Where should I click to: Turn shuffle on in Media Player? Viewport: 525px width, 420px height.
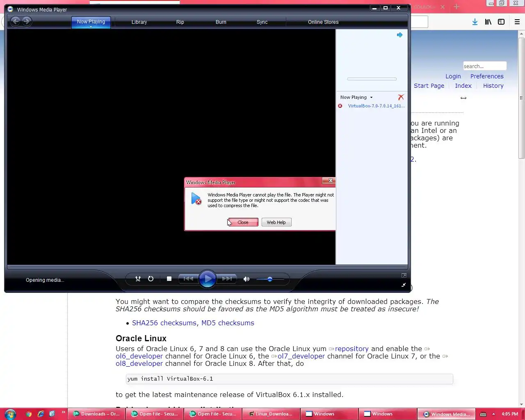click(x=138, y=279)
